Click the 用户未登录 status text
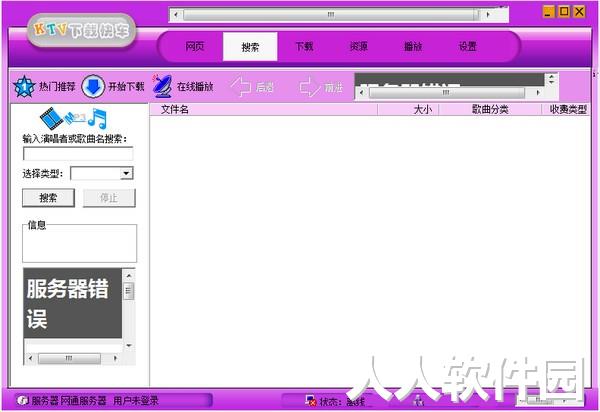 (136, 401)
